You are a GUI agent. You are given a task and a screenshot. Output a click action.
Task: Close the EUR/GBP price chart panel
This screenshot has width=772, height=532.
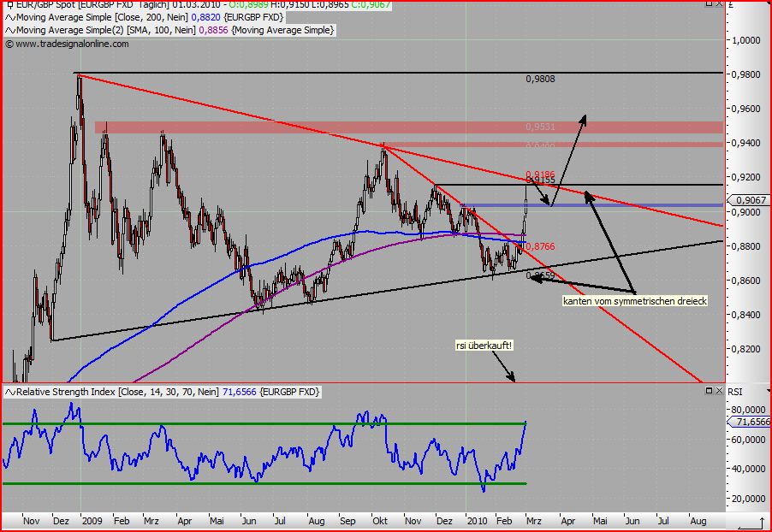click(721, 4)
